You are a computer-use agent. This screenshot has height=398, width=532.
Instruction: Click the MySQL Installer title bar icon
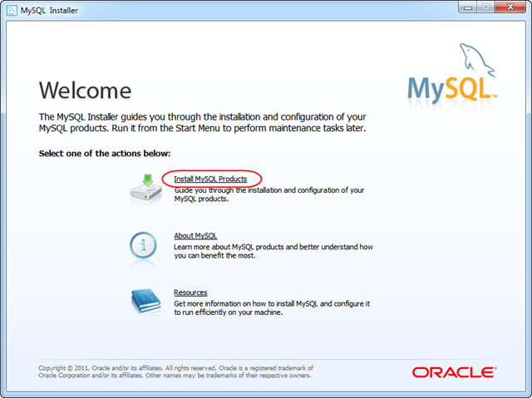click(x=12, y=10)
